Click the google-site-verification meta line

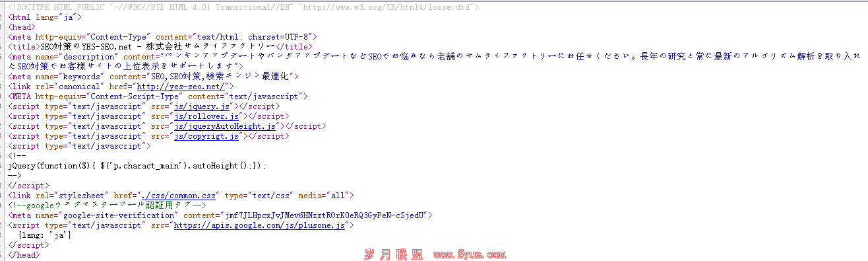click(x=220, y=215)
